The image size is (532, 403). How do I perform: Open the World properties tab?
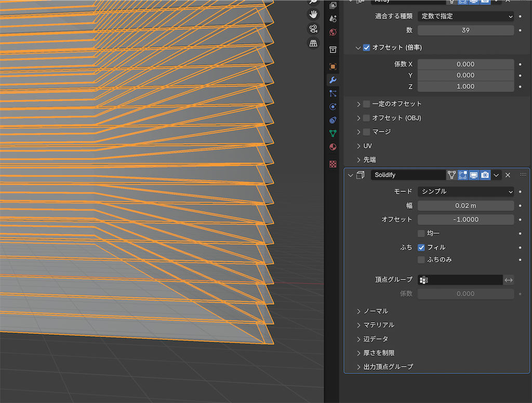coord(333,32)
